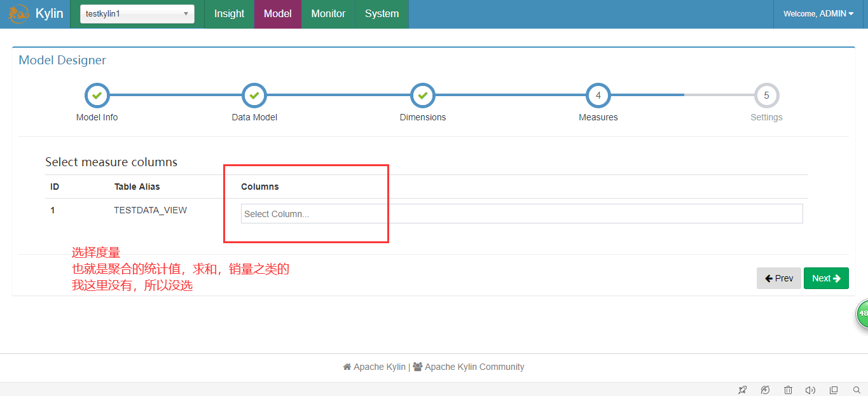The width and height of the screenshot is (868, 396).
Task: Select step 4 Measures circle
Action: tap(598, 95)
